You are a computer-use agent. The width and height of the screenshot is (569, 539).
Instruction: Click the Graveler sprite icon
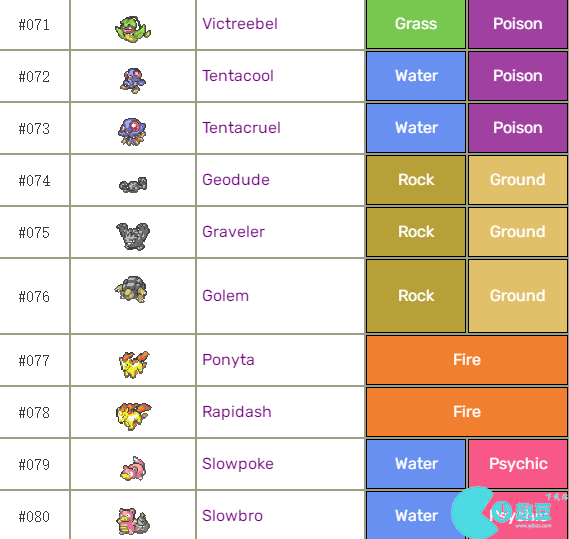(x=133, y=236)
